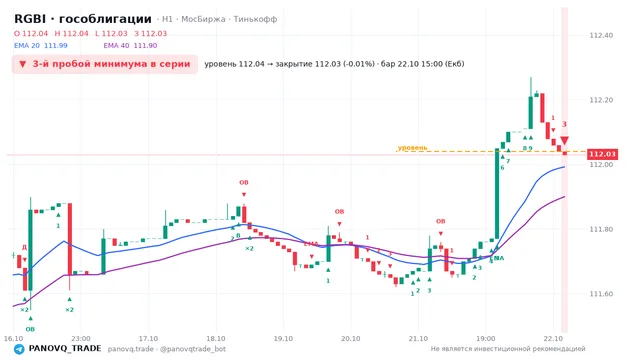Click the 17.10 date axis label
This screenshot has width=640, height=360.
pos(148,338)
